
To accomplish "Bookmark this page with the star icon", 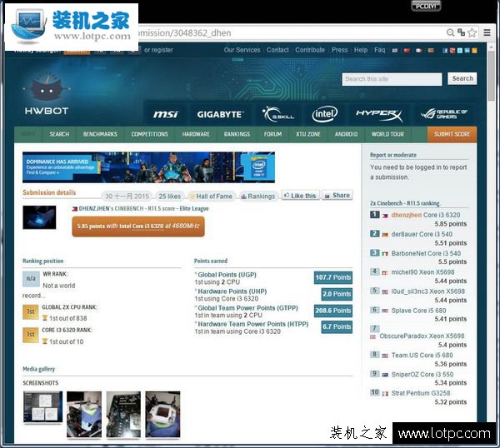I will (472, 32).
